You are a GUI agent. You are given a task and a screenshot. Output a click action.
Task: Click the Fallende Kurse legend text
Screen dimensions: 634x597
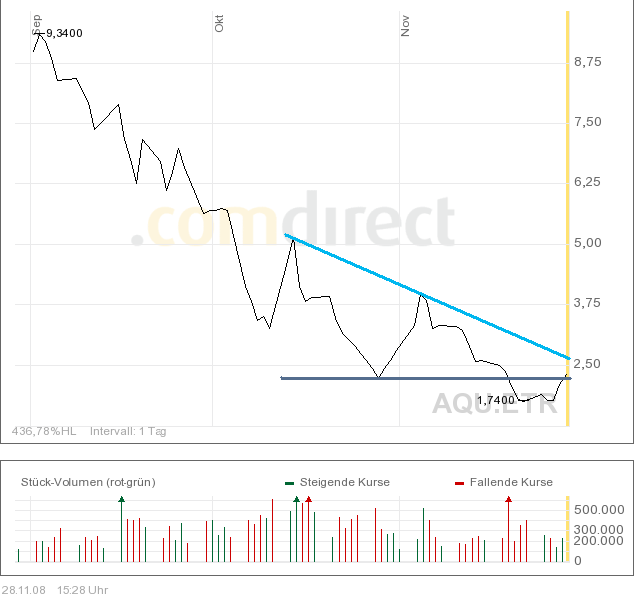[x=512, y=482]
